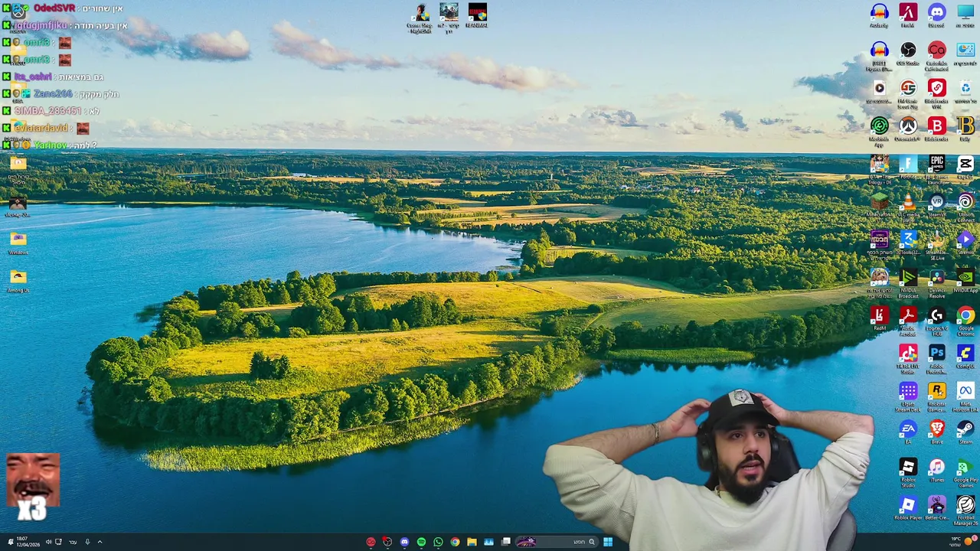Open Chrome from the taskbar
Screen dimensions: 980x551
point(455,542)
